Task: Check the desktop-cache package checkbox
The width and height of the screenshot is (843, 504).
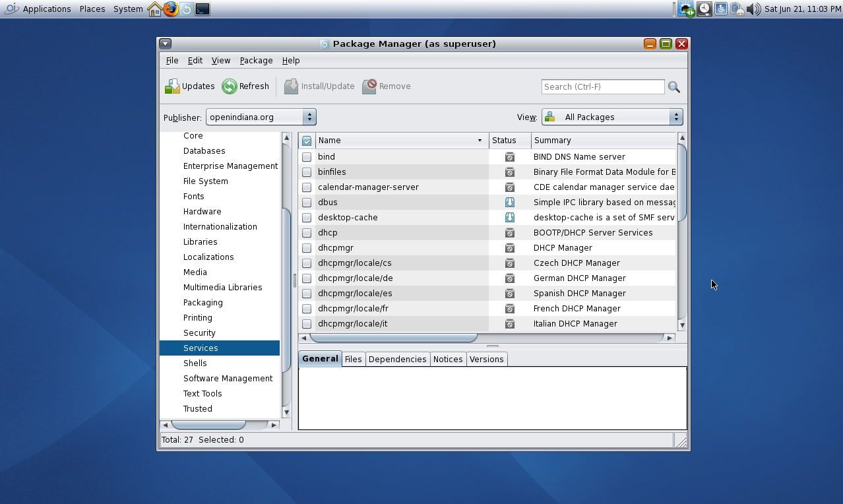Action: pyautogui.click(x=307, y=218)
